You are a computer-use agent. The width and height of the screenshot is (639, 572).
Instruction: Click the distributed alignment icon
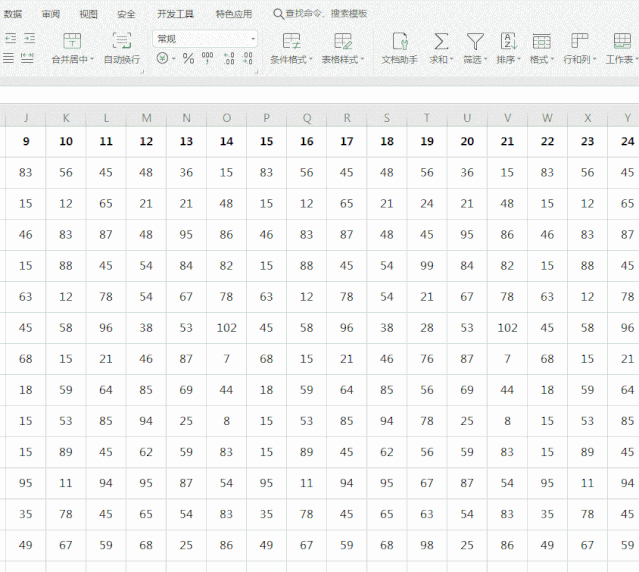tap(27, 58)
